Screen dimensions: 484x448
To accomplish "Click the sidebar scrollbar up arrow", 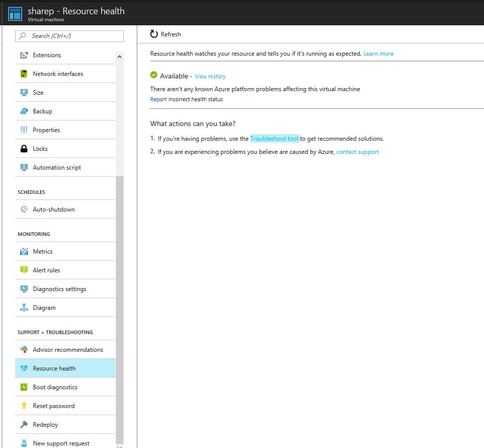I will point(119,57).
